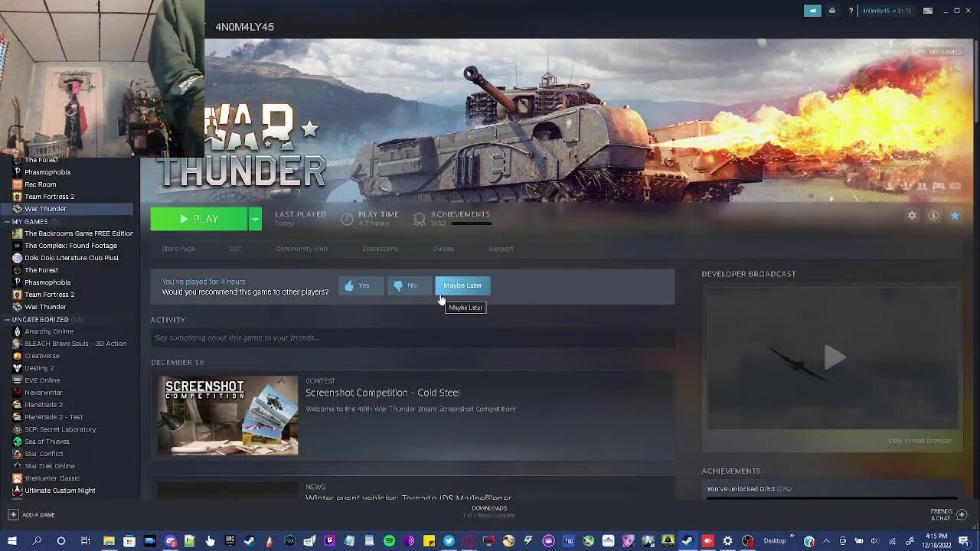Toggle War Thunder favorite star
Image resolution: width=980 pixels, height=551 pixels.
tap(955, 216)
